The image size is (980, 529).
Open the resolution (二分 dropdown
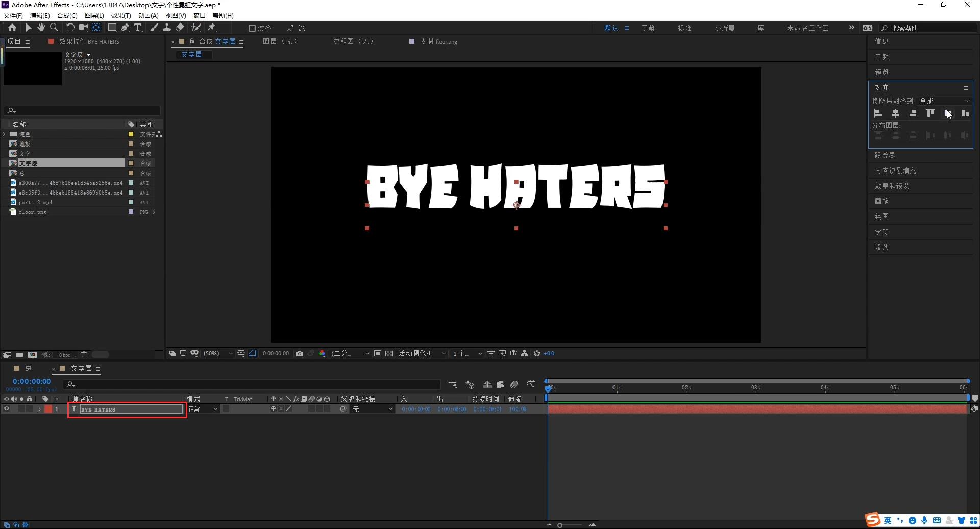click(350, 353)
